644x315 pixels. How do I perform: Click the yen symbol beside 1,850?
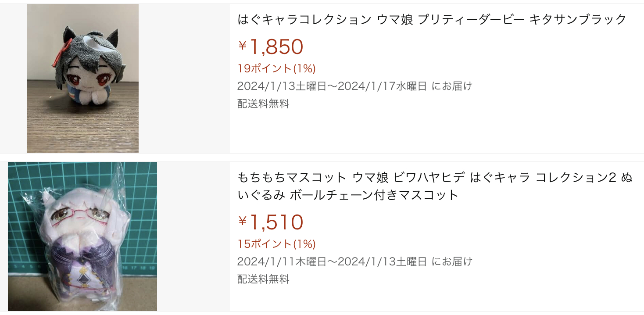[242, 45]
